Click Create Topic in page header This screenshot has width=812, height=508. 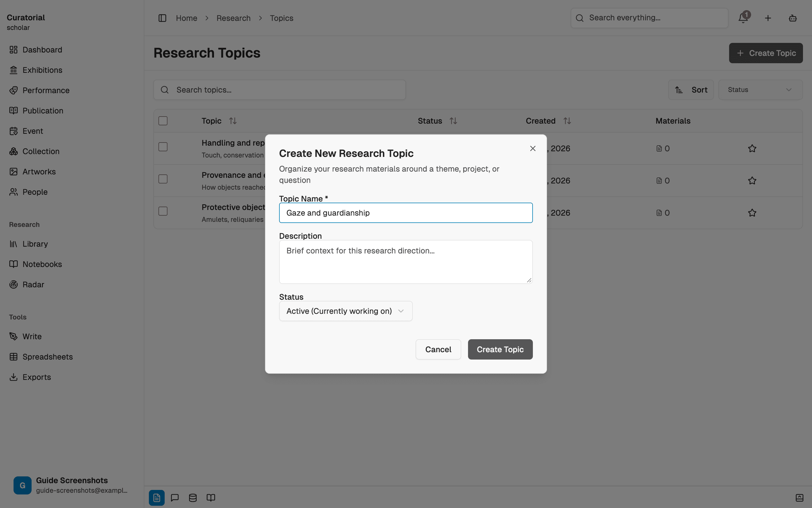[x=766, y=53]
